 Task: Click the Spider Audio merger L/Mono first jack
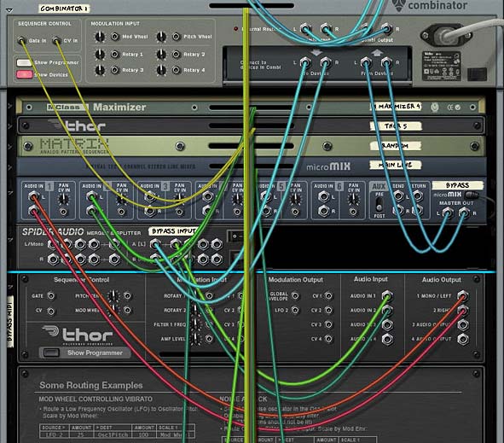pyautogui.click(x=53, y=244)
